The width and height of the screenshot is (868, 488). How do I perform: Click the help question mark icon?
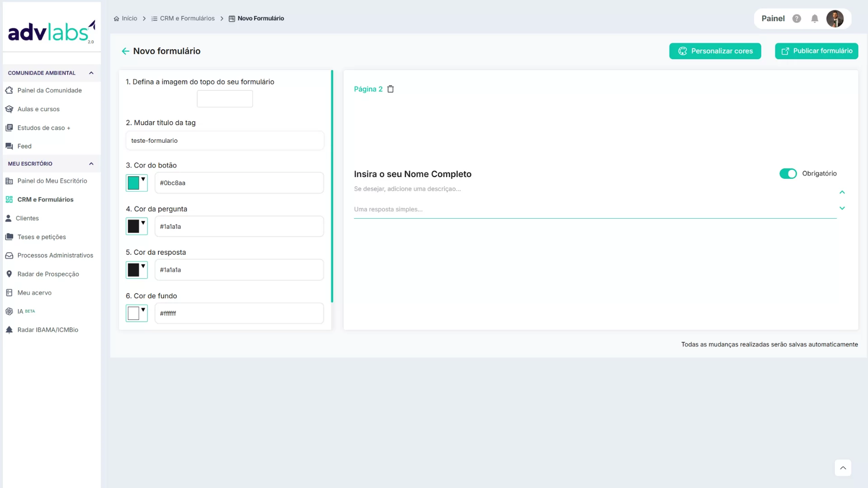coord(797,19)
